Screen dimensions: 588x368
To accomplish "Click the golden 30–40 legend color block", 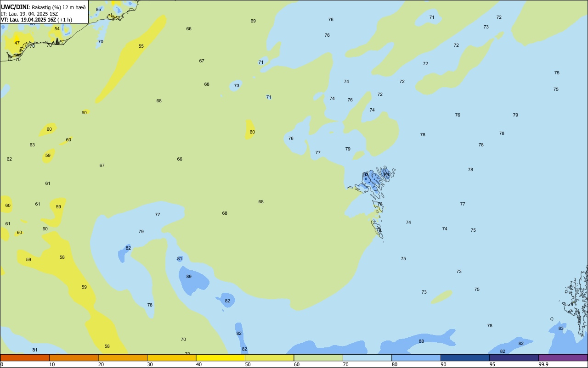I will [x=171, y=357].
